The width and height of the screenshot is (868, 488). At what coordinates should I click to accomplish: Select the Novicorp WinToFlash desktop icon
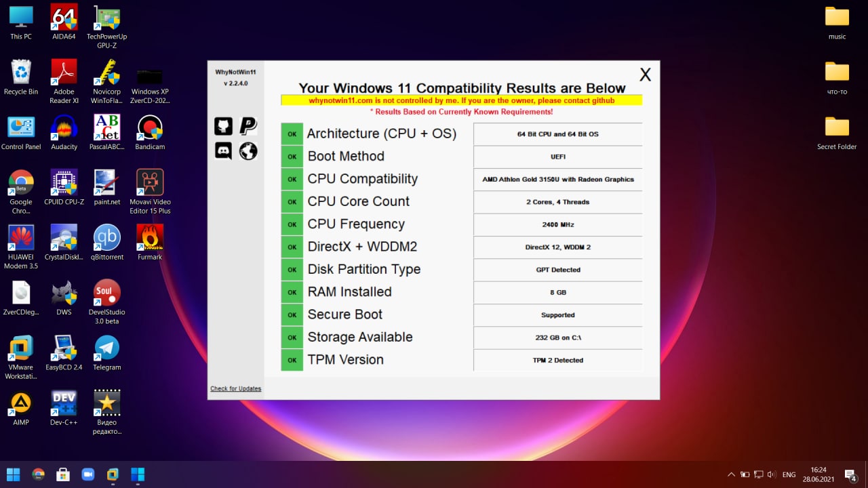coord(106,81)
